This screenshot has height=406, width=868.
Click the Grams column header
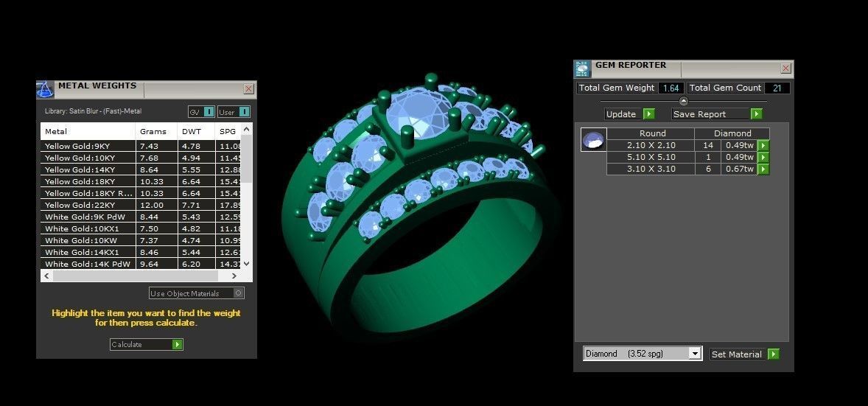(x=157, y=131)
